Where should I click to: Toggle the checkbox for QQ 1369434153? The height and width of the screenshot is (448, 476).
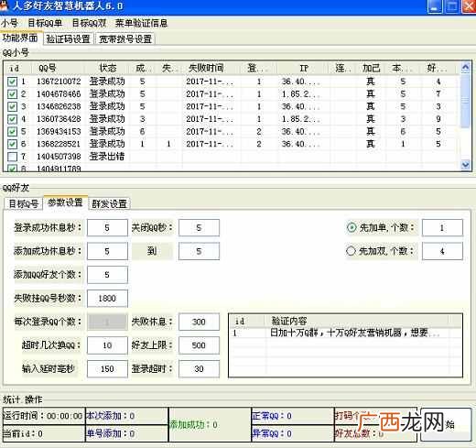(12, 132)
